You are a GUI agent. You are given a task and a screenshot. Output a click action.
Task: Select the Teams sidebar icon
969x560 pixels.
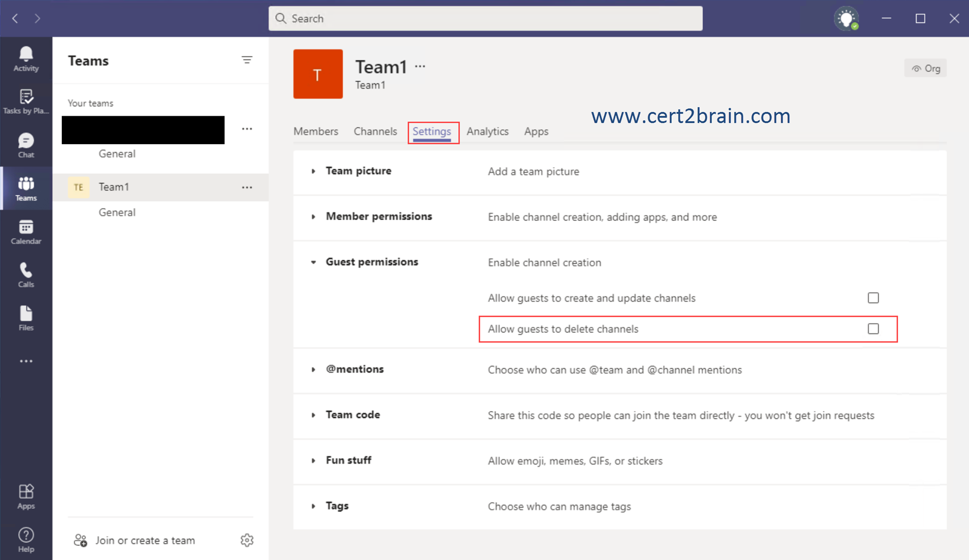point(26,189)
